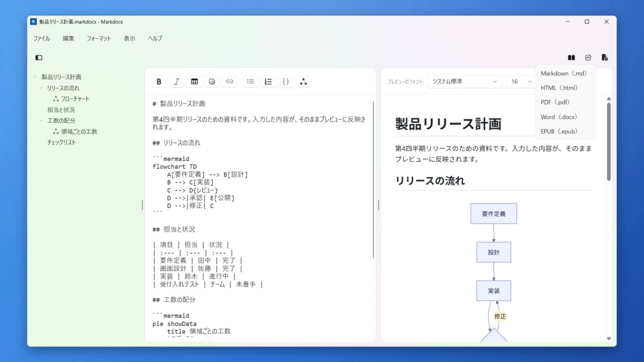This screenshot has width=644, height=362.
Task: Open the ヘルプ menu
Action: [x=155, y=39]
